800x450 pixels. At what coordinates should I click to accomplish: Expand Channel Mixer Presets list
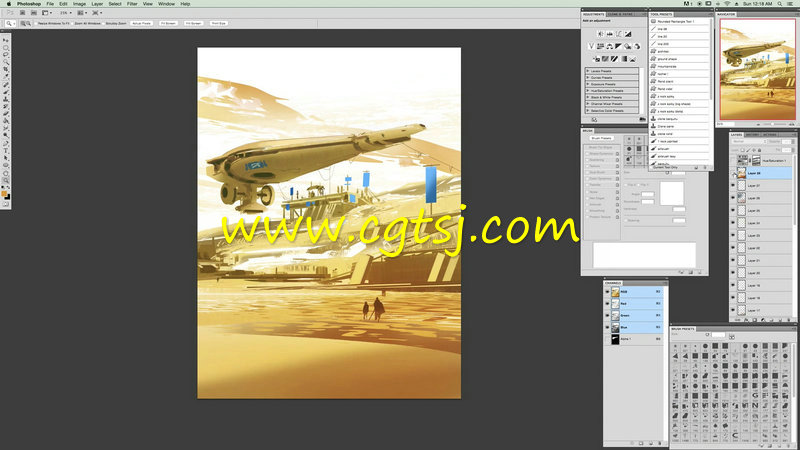click(x=587, y=104)
